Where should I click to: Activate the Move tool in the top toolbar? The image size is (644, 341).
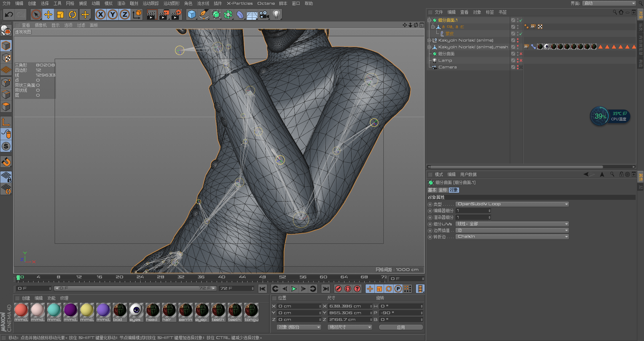click(x=48, y=14)
